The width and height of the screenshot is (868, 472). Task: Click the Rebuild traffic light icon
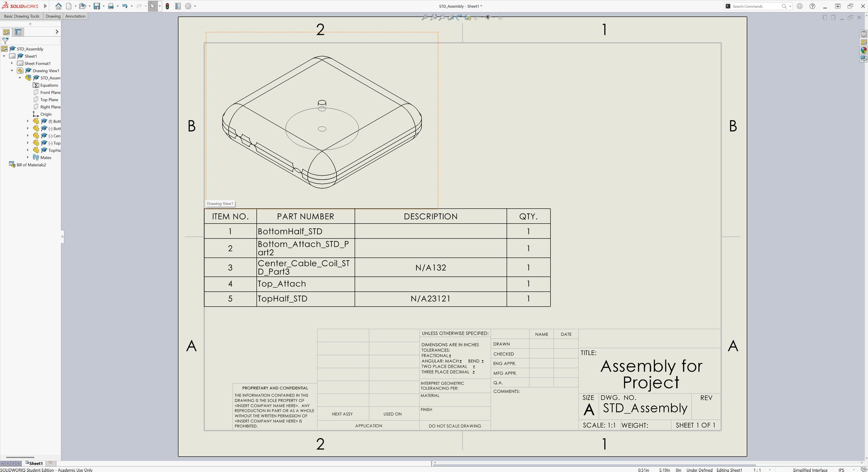tap(167, 6)
